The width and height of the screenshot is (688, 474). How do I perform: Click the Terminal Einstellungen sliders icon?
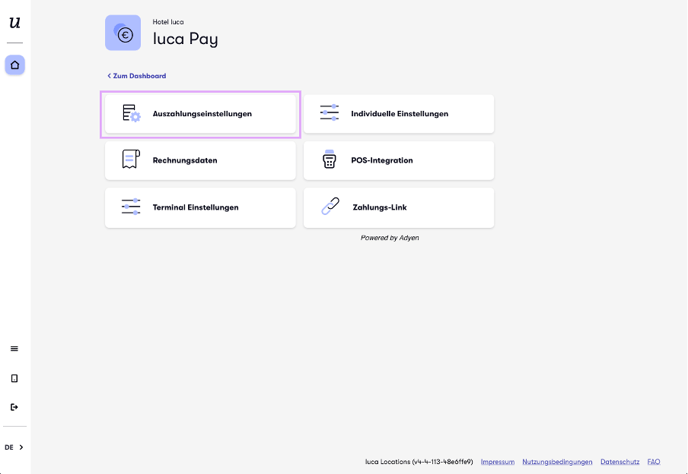131,207
